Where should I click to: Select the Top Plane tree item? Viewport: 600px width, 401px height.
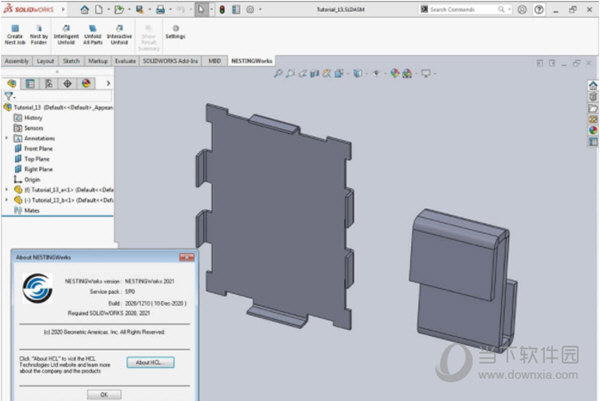coord(32,159)
